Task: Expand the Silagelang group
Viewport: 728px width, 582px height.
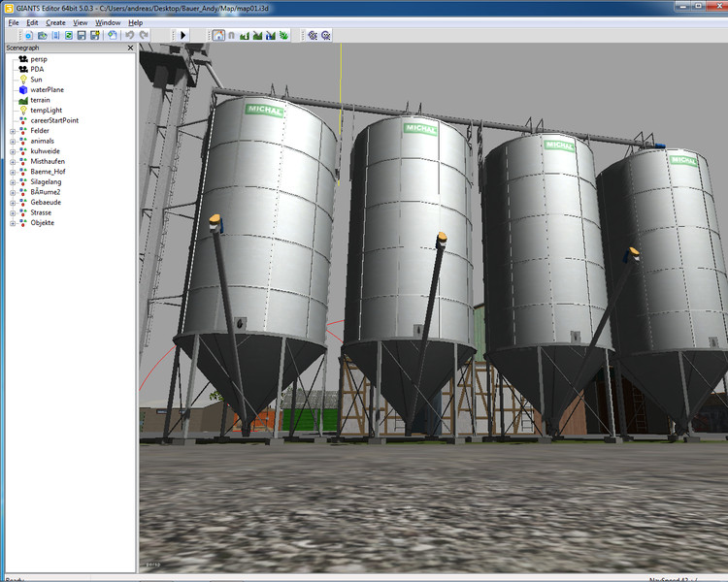Action: pyautogui.click(x=13, y=182)
